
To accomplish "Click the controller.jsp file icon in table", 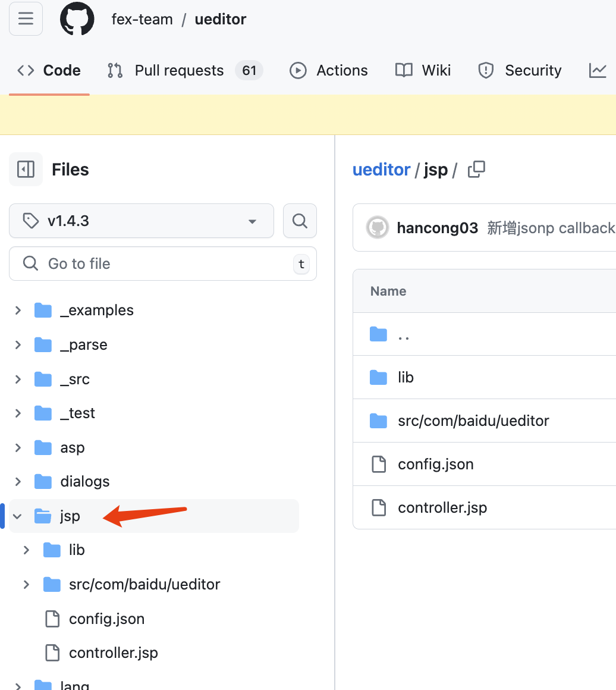I will coord(379,507).
